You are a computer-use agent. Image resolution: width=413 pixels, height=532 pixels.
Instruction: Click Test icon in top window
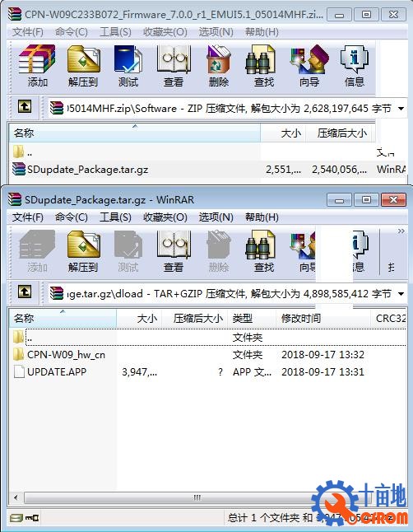pos(128,66)
